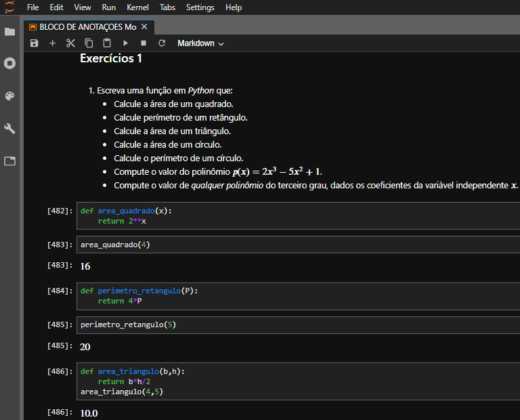
Task: Click 'Calcule a área de um quadrado.' bullet
Action: point(173,104)
